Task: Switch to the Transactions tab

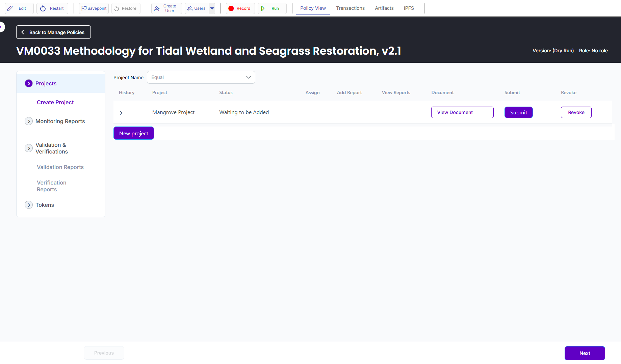Action: click(350, 8)
